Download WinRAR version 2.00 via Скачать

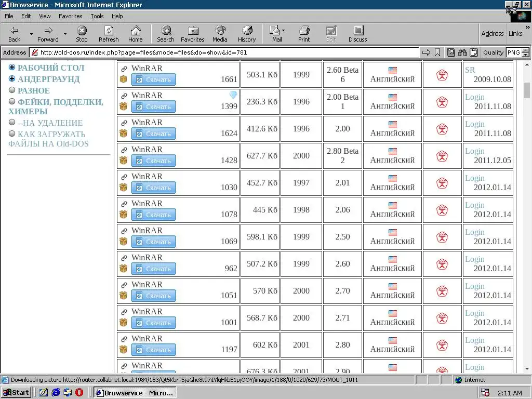pyautogui.click(x=153, y=134)
